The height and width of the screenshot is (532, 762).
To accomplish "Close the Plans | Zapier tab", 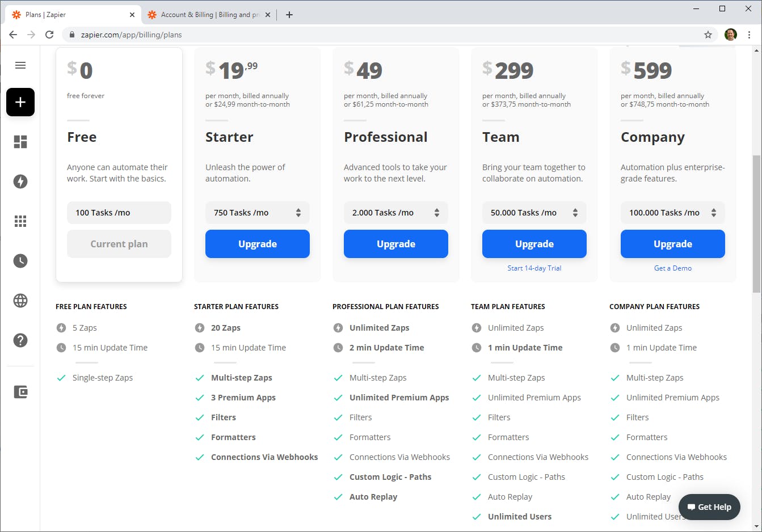I will point(132,15).
